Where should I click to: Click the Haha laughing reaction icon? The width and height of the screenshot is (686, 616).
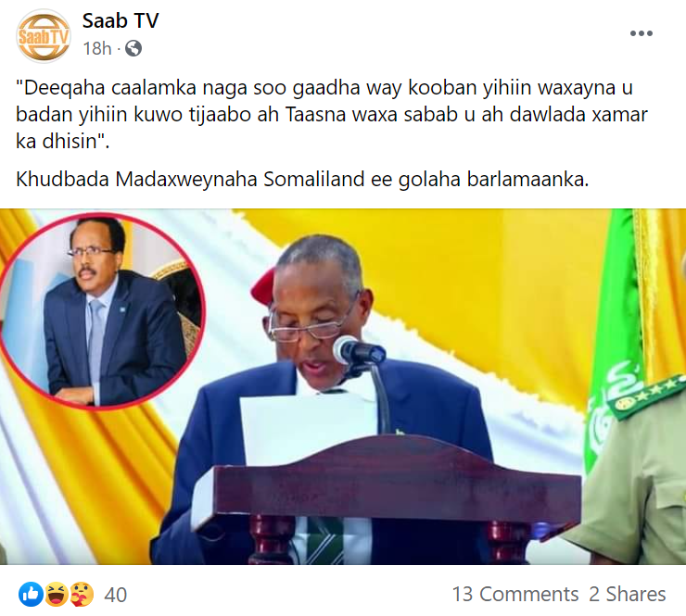point(56,594)
